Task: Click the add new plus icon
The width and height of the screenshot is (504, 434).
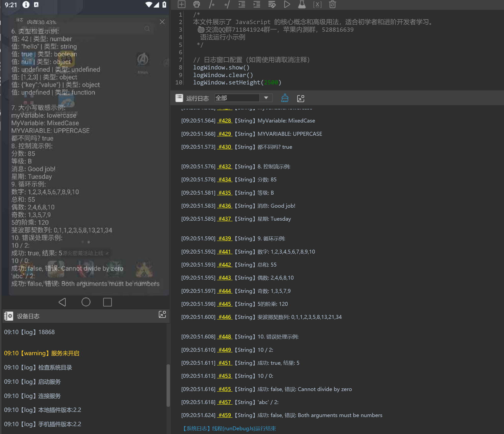Action: [x=182, y=4]
